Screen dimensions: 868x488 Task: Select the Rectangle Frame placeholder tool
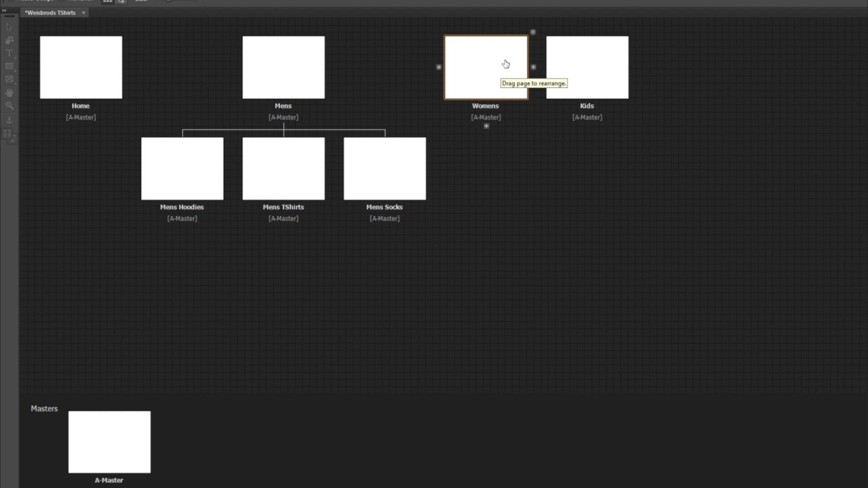(x=9, y=79)
